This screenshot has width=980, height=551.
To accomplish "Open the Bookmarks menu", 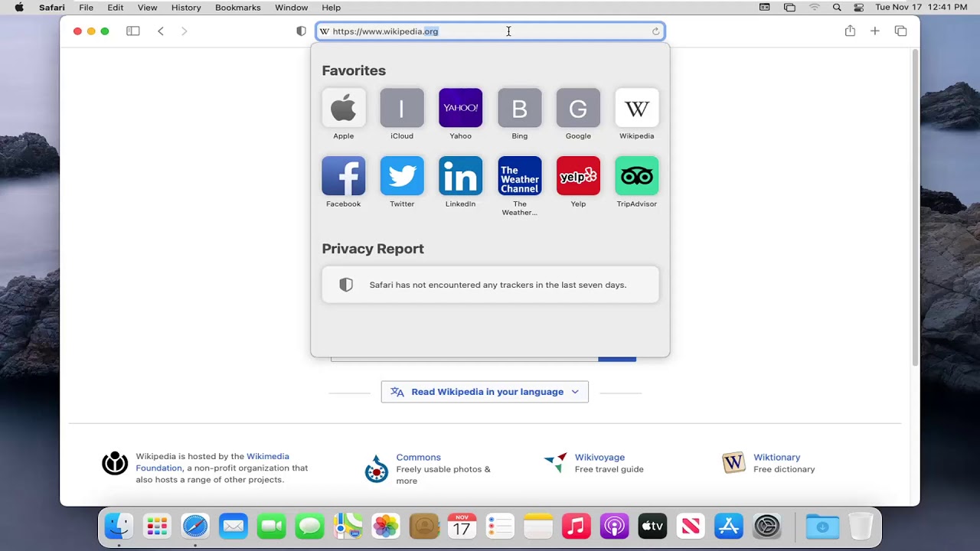I will pos(237,8).
